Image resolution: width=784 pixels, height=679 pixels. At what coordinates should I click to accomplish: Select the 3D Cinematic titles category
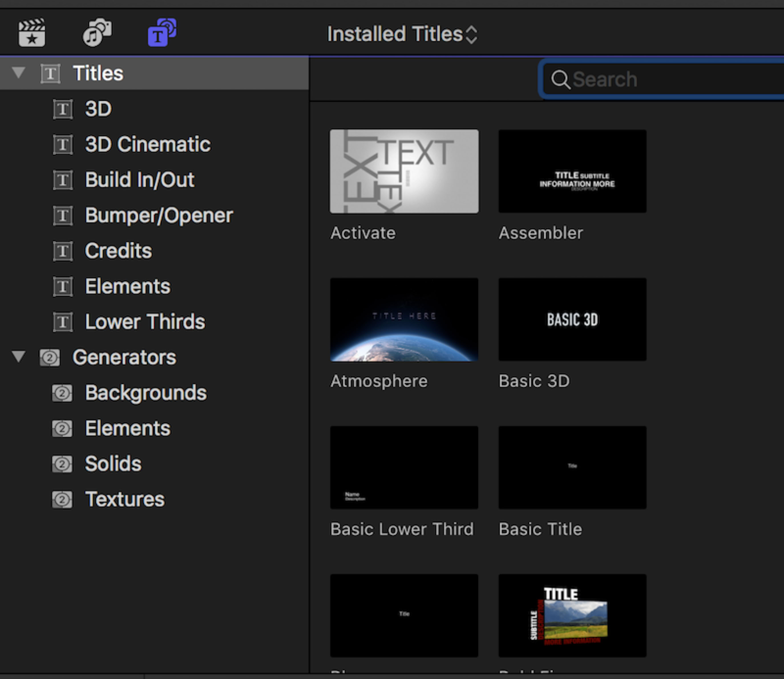pyautogui.click(x=147, y=144)
